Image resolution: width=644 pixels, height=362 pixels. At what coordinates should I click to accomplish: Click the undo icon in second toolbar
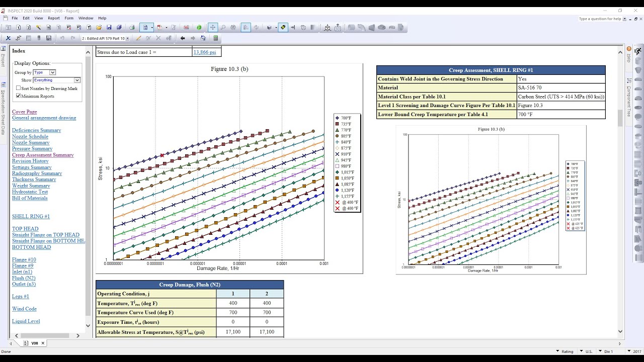[62, 38]
